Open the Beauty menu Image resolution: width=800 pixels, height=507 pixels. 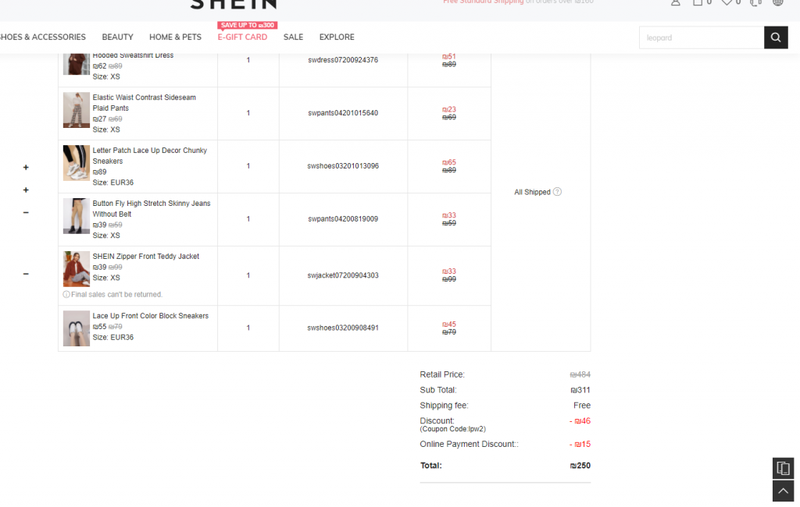117,37
